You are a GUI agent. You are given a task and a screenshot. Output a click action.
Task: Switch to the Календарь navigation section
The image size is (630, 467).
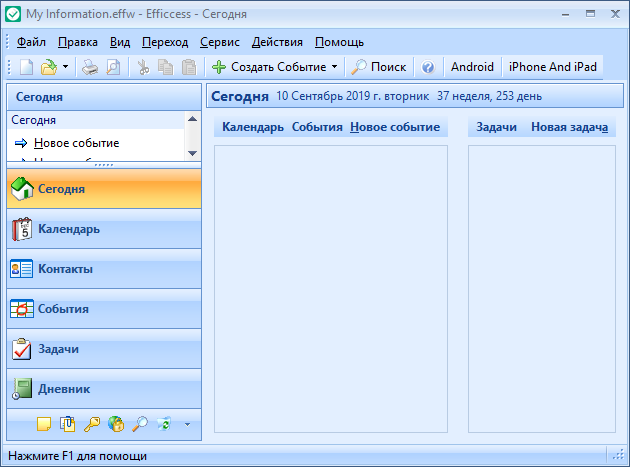[x=68, y=229]
